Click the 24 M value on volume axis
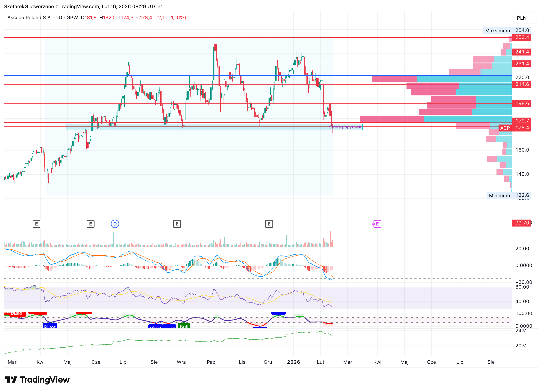 [521, 331]
